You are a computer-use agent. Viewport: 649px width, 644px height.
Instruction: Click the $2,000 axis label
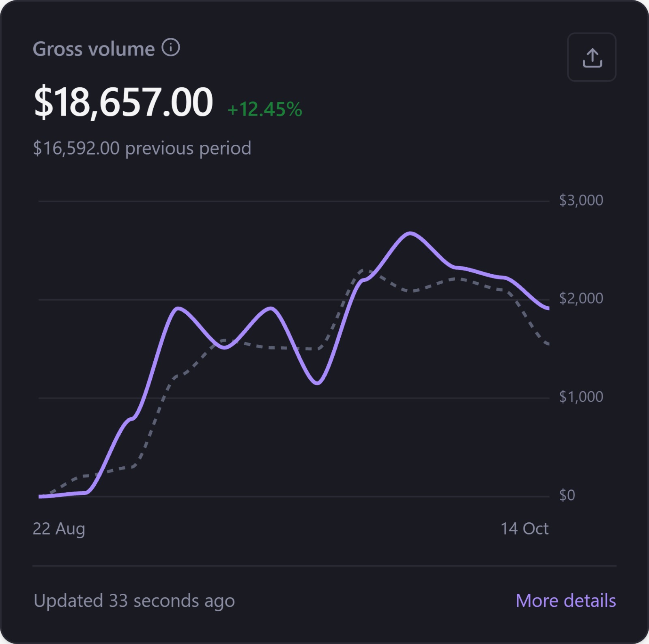(x=581, y=298)
